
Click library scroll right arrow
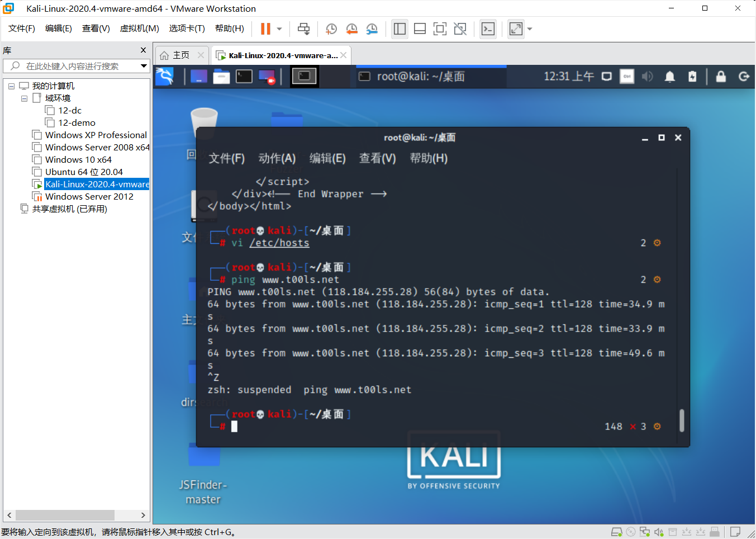(143, 515)
